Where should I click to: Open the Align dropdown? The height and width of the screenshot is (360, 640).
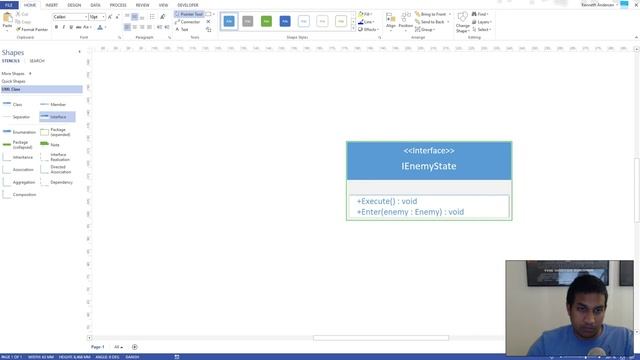(x=391, y=22)
